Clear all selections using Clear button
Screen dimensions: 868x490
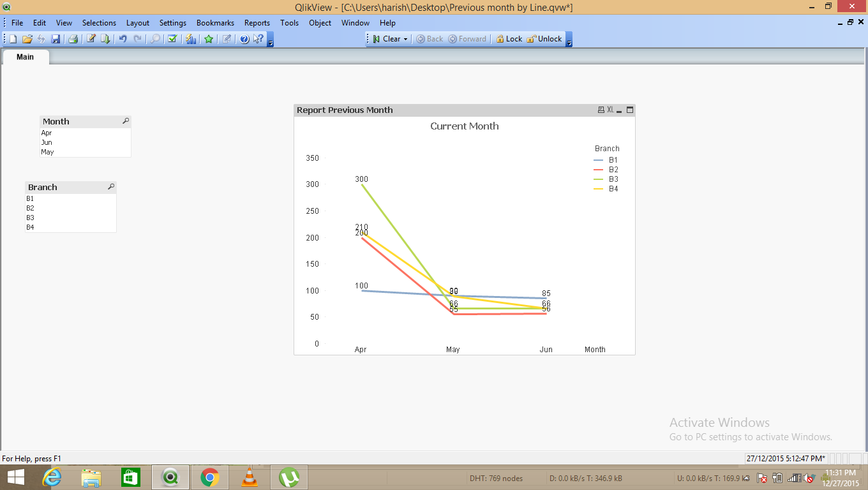click(x=387, y=39)
